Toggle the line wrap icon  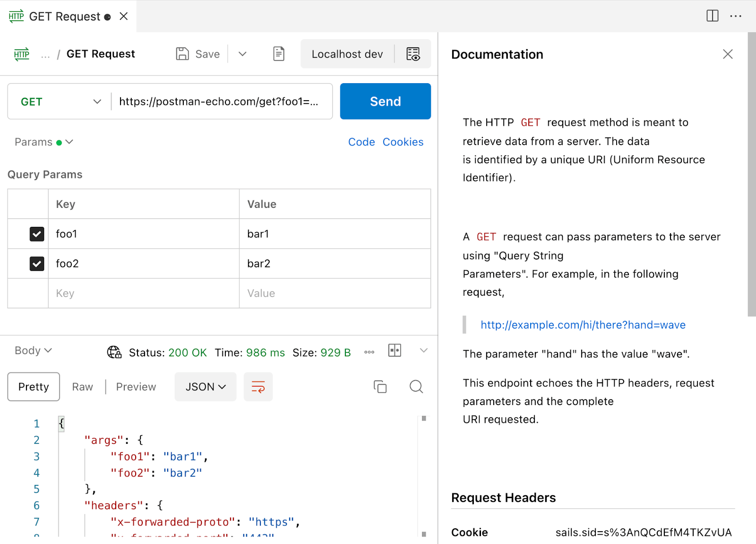pos(258,387)
